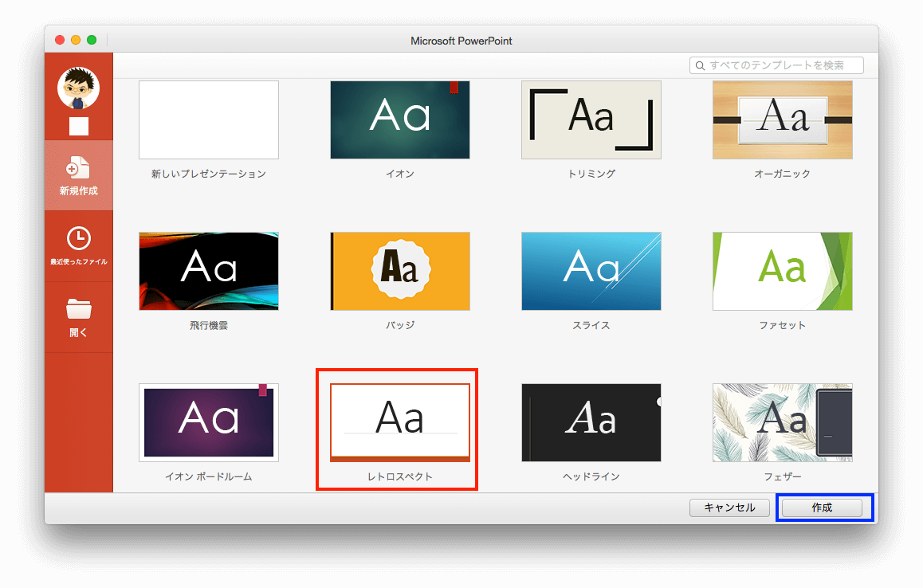Select the イオン template thumbnail
Screen dimensions: 923x588
coord(399,120)
